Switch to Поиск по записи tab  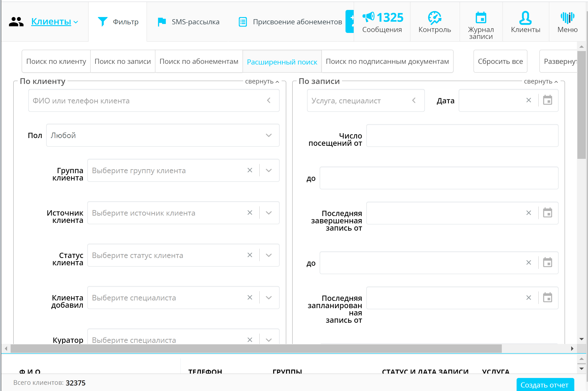click(122, 61)
